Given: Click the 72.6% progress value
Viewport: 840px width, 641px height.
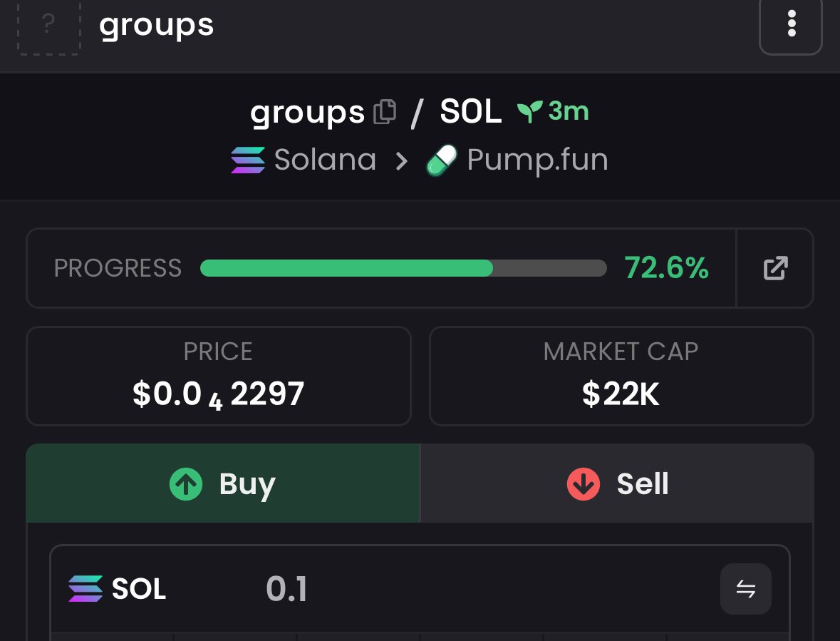Looking at the screenshot, I should 666,267.
